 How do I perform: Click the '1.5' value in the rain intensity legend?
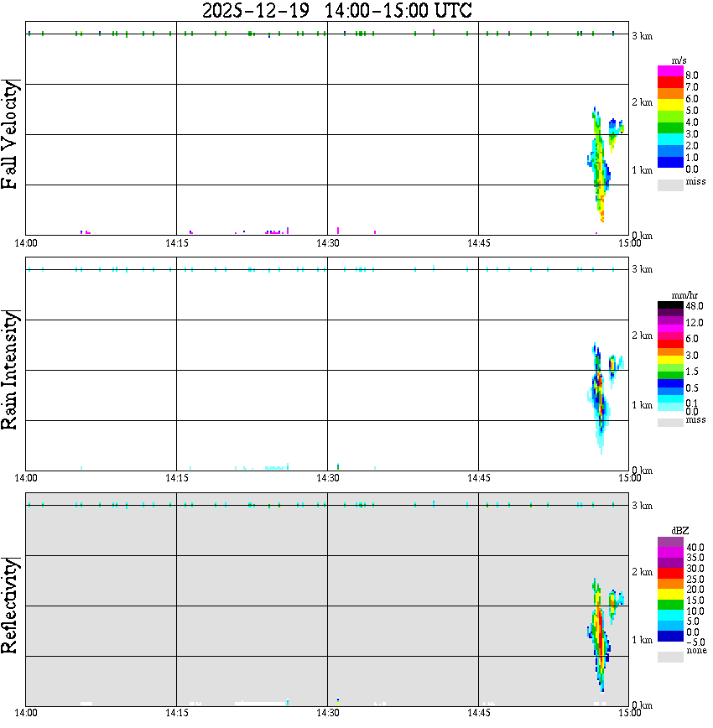692,372
